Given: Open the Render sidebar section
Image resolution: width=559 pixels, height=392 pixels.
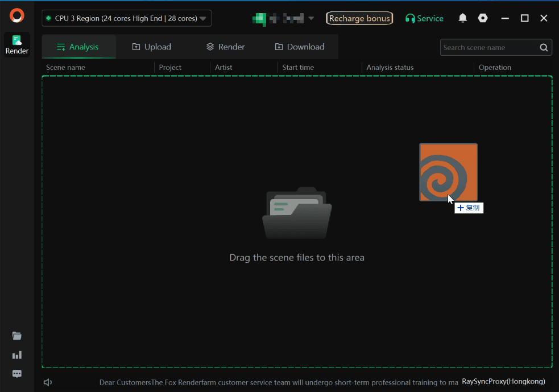Looking at the screenshot, I should coord(17,44).
